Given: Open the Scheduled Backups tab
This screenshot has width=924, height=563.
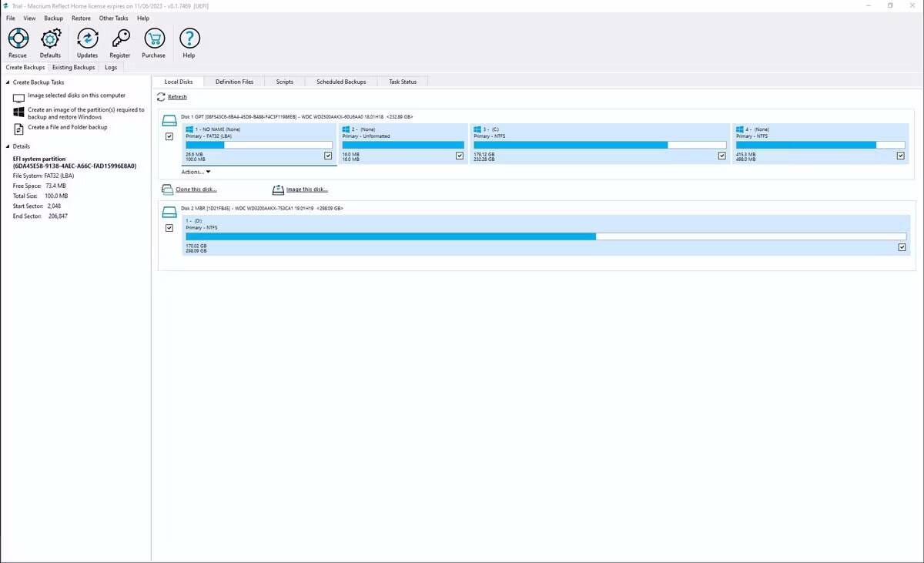Looking at the screenshot, I should tap(341, 82).
